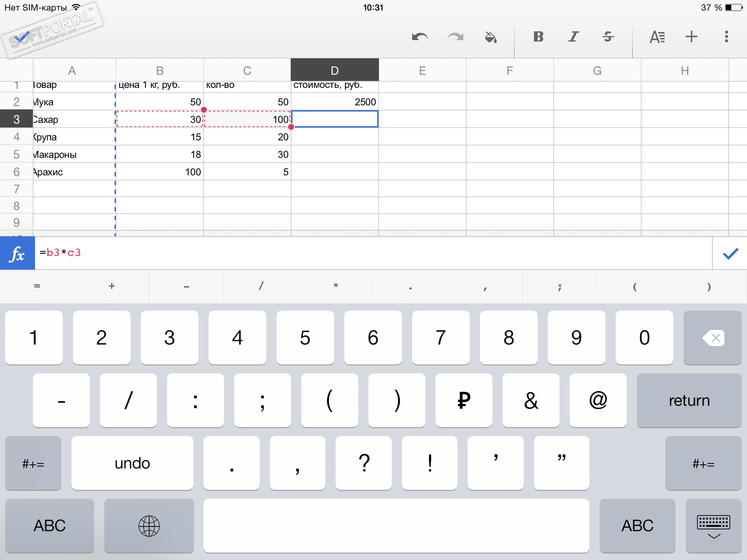
Task: Tap the redo arrow in the toolbar
Action: (x=455, y=37)
